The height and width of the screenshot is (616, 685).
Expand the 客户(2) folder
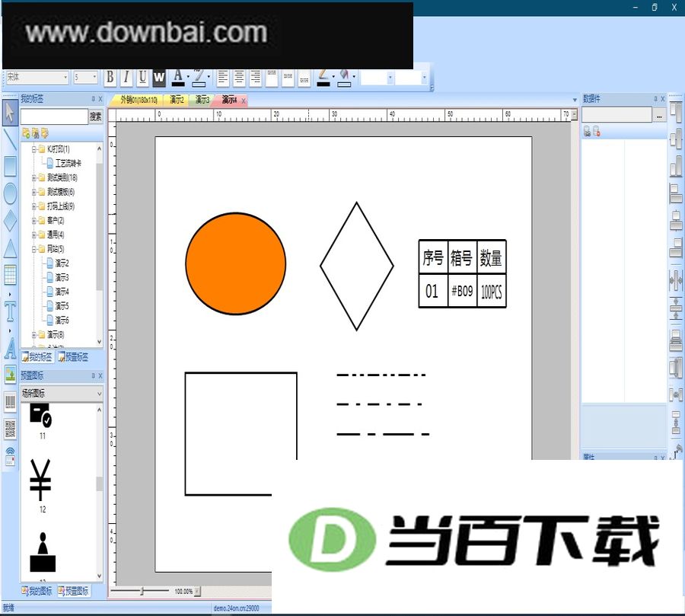(x=34, y=220)
